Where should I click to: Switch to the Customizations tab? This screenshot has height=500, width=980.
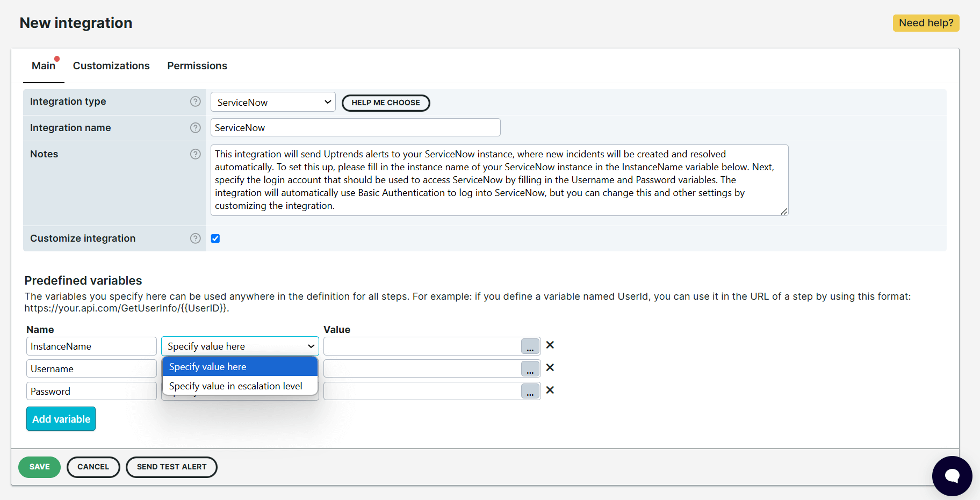point(111,66)
